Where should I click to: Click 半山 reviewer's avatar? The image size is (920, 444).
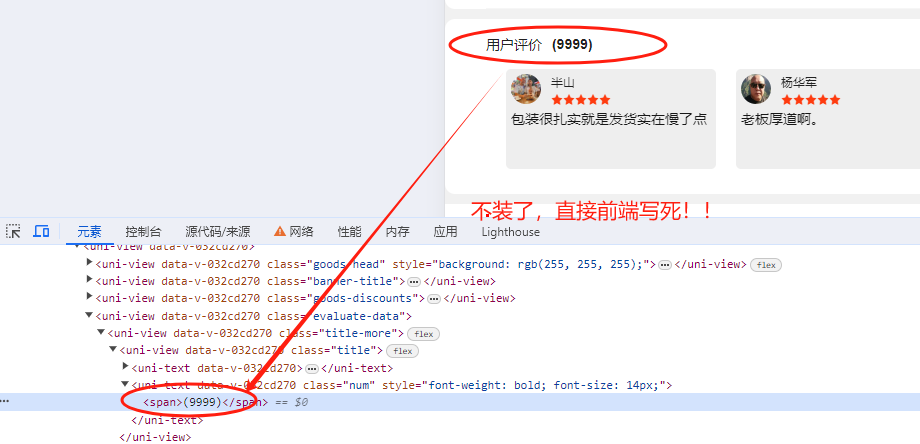click(526, 89)
